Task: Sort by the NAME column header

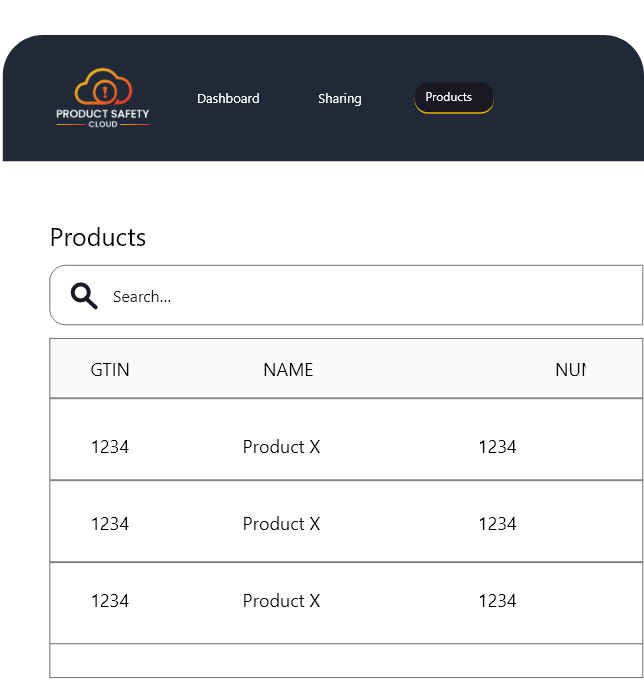Action: [288, 370]
